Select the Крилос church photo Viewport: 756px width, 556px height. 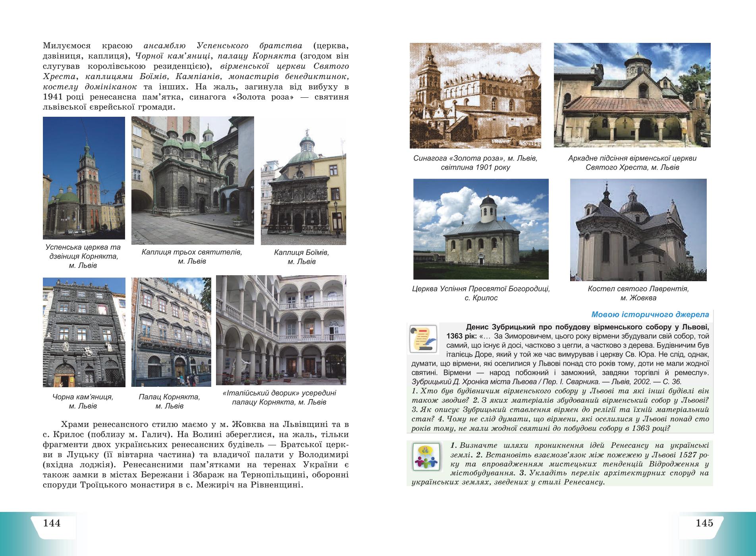[x=481, y=229]
